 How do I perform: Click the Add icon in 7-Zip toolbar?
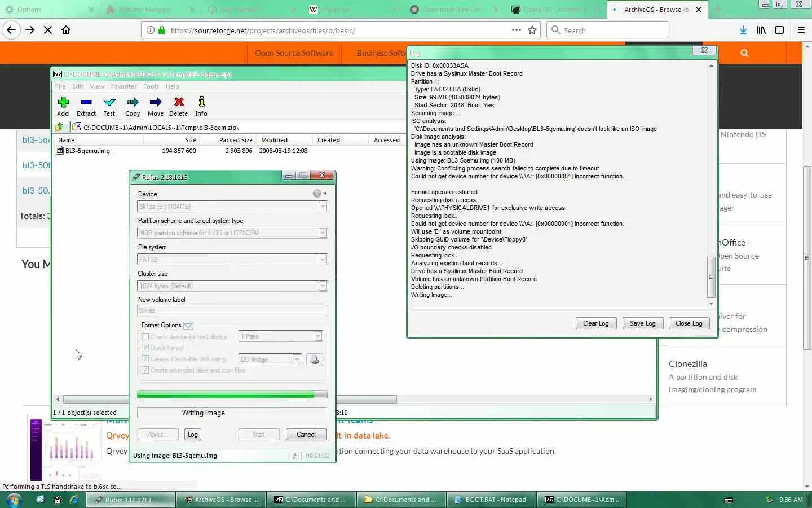tap(63, 102)
